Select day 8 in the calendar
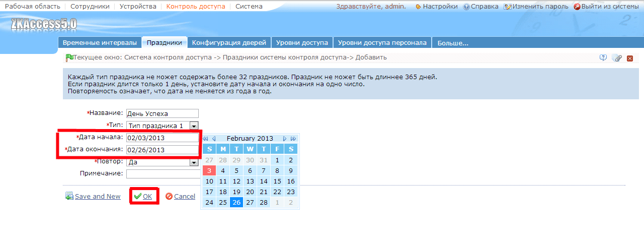The height and width of the screenshot is (242, 644). pyautogui.click(x=277, y=170)
